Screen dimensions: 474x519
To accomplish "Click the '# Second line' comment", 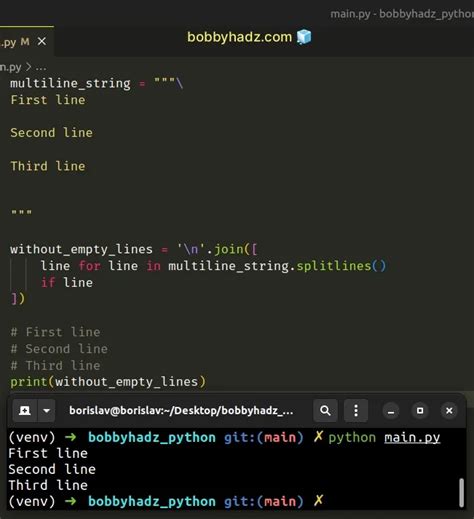I will [59, 349].
